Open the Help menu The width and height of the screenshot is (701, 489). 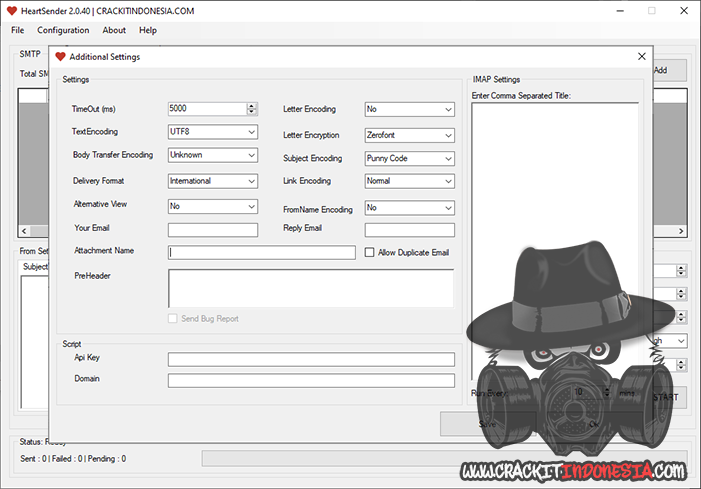[x=148, y=30]
